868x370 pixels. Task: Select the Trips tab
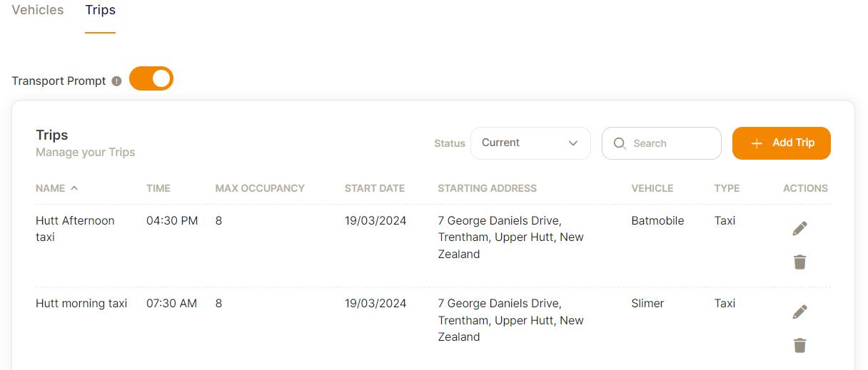click(x=100, y=10)
